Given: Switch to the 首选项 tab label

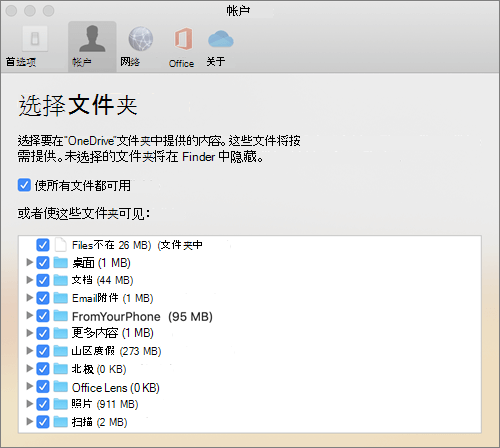Looking at the screenshot, I should pos(21,62).
